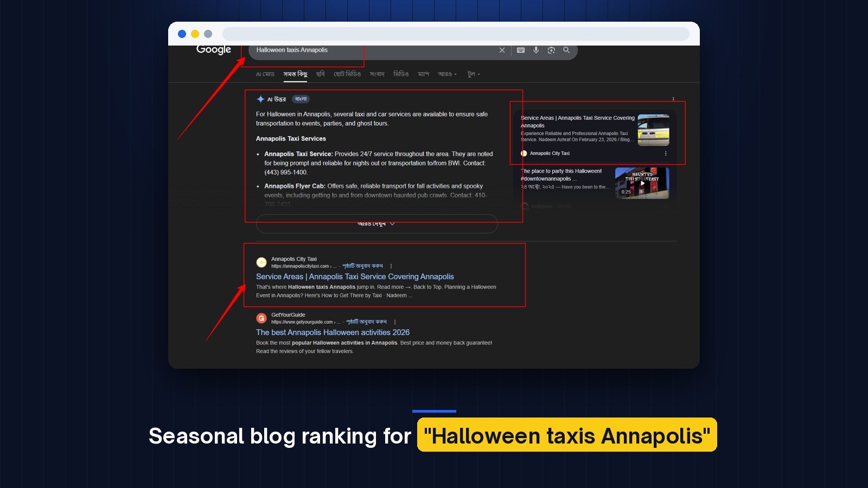Viewport: 868px width, 488px height.
Task: Open the Service Areas source card in AI sidebar
Action: click(x=595, y=136)
